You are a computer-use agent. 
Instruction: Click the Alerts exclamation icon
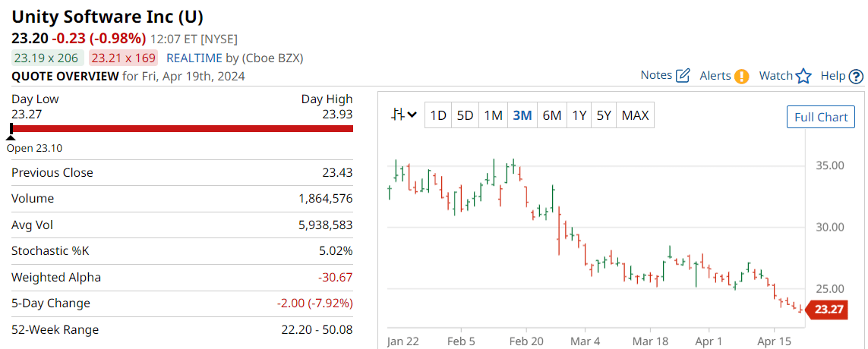coord(742,77)
